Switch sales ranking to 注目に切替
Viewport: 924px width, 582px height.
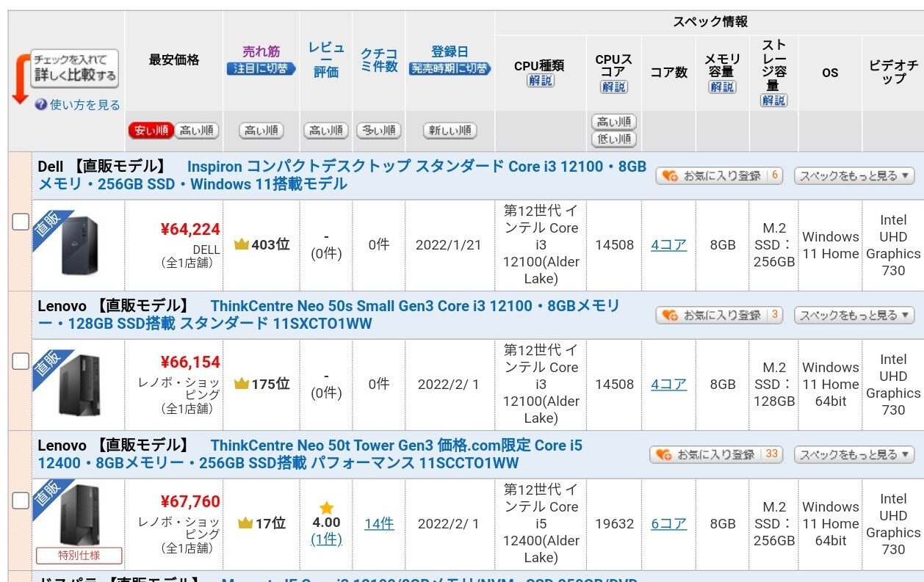tap(261, 69)
